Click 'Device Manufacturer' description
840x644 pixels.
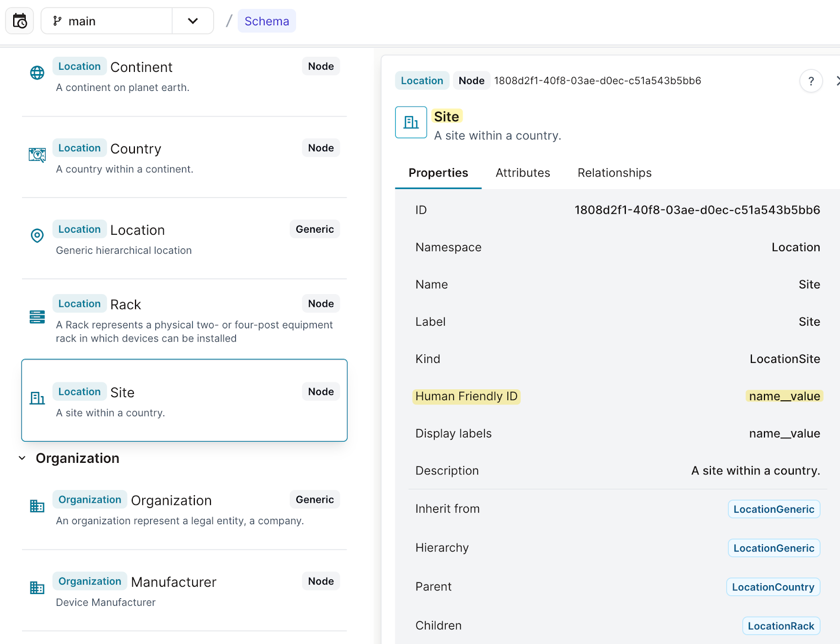(x=106, y=603)
